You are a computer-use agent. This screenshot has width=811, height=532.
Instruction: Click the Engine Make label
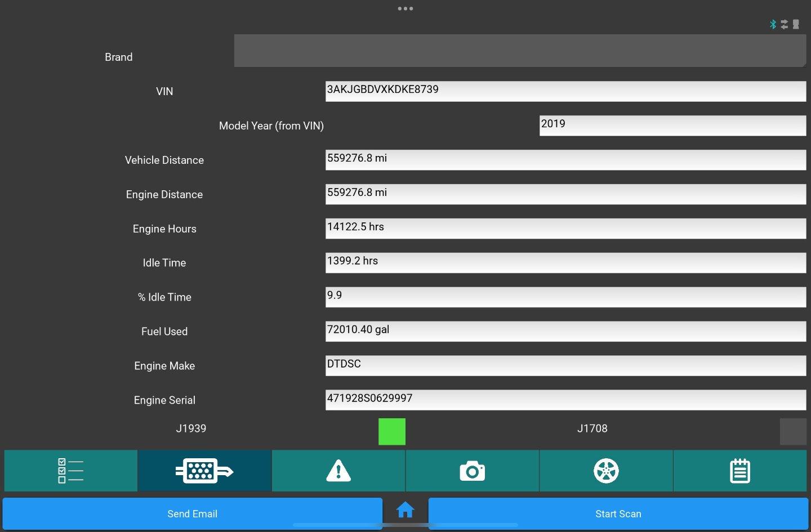click(164, 366)
